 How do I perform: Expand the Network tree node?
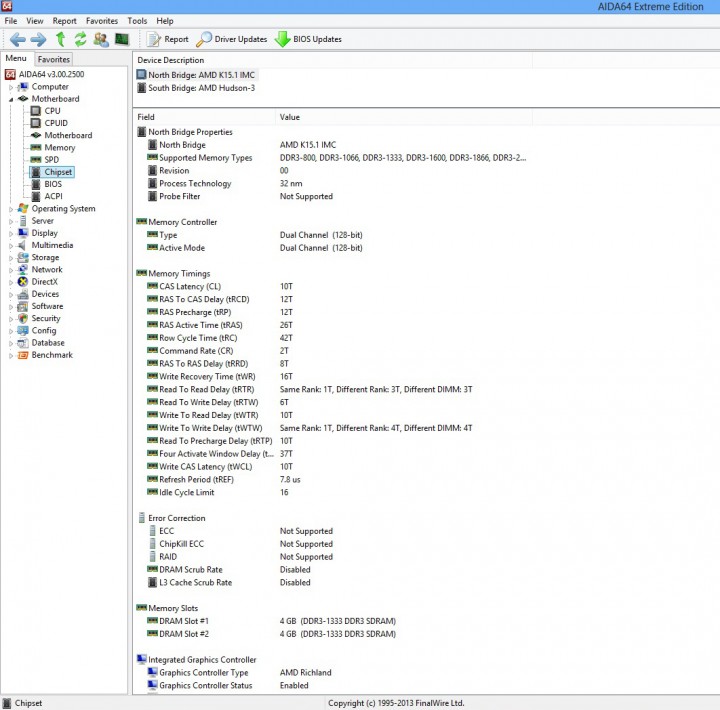point(11,270)
